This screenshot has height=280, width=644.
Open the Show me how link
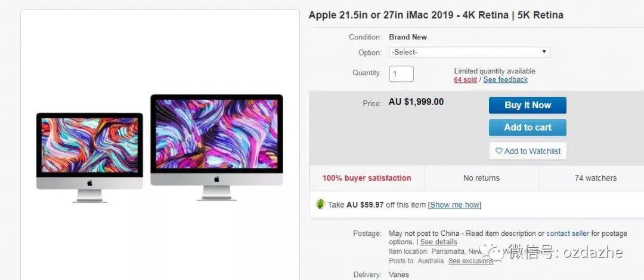click(x=454, y=205)
